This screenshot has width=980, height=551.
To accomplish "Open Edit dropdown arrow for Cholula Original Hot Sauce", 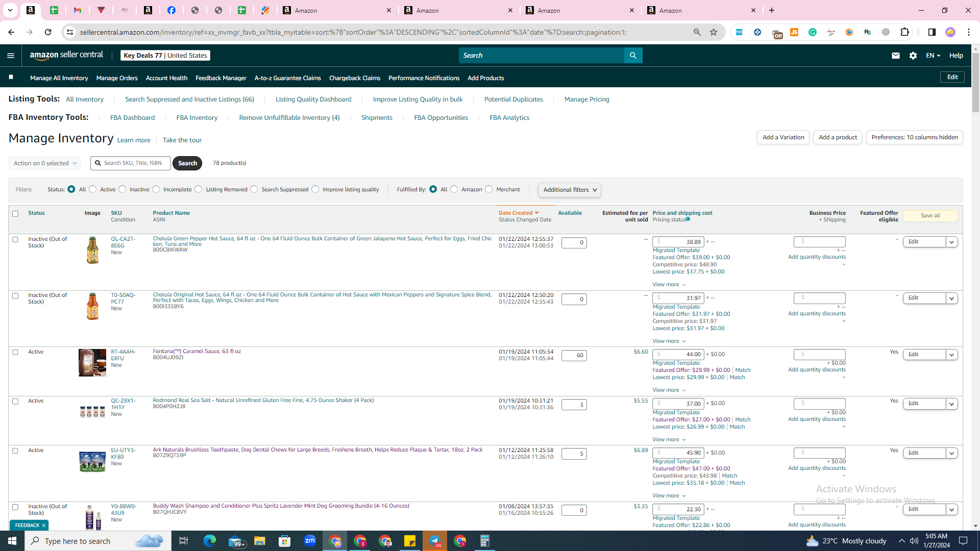I will [952, 298].
